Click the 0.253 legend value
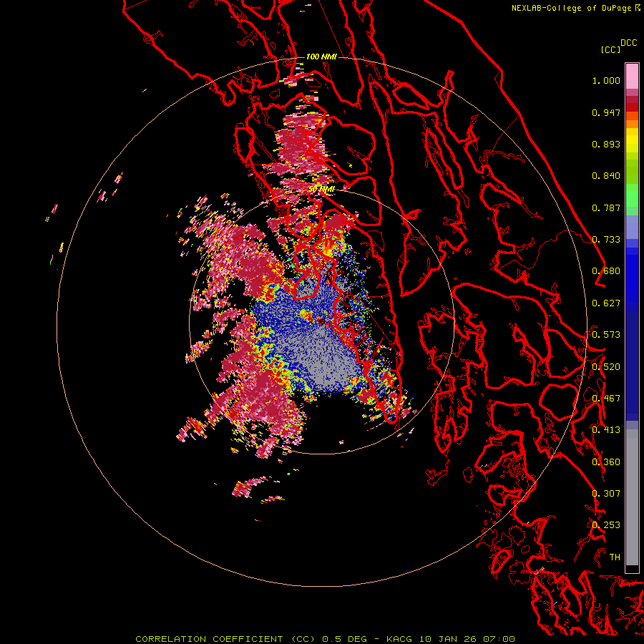Viewport: 644px width, 644px height. tap(606, 525)
